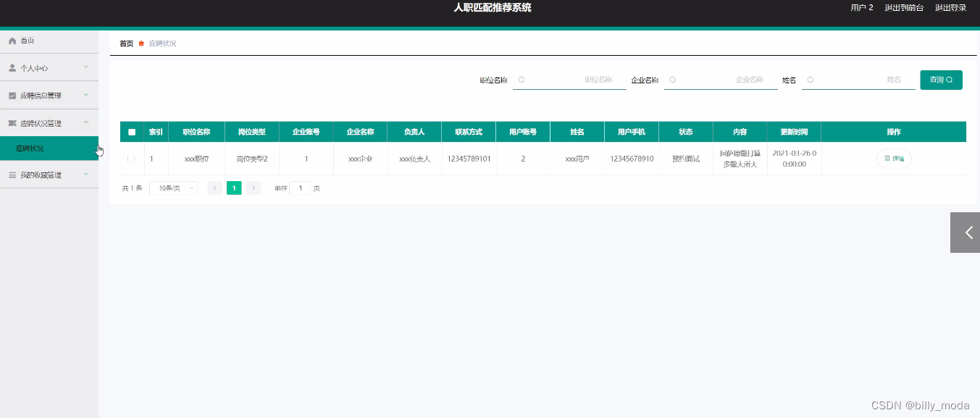Select the person icon next to 个人中心
This screenshot has height=418, width=980.
[11, 67]
